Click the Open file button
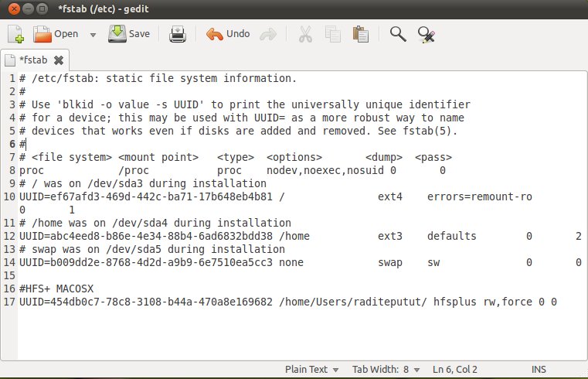This screenshot has height=379, width=588. tap(56, 34)
